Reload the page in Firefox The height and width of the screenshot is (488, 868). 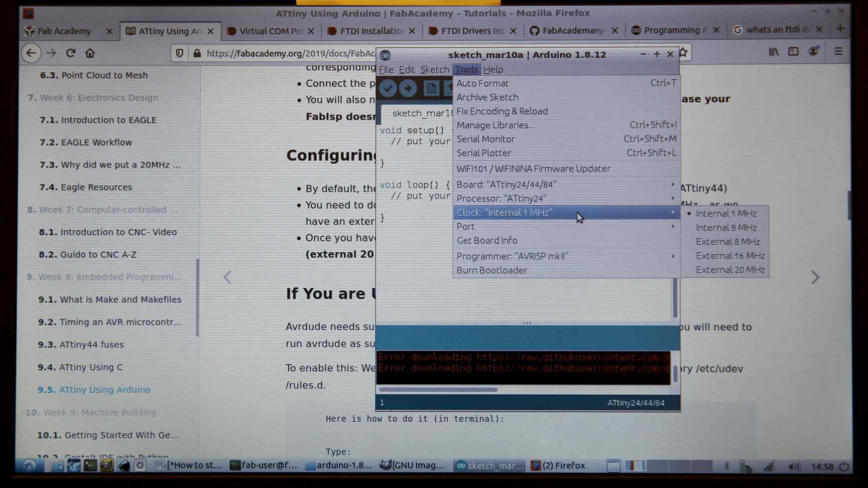(x=70, y=53)
